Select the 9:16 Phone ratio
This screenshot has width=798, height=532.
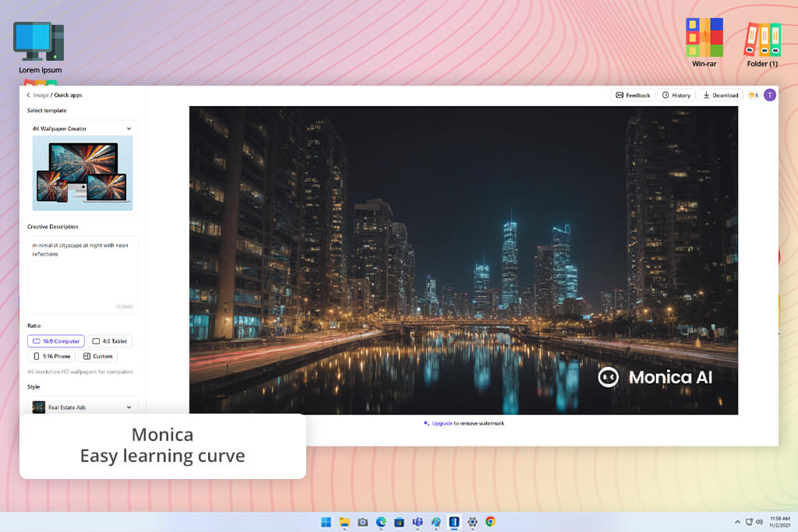click(51, 357)
